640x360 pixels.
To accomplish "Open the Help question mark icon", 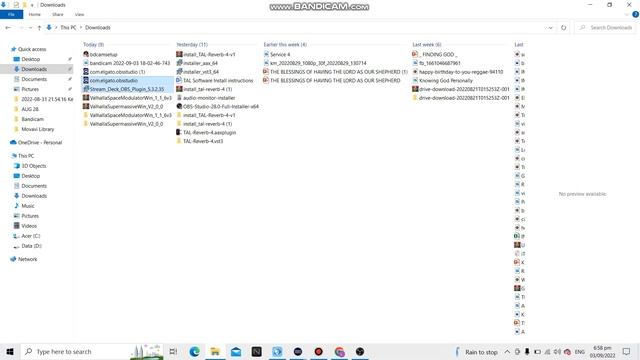I will (635, 14).
